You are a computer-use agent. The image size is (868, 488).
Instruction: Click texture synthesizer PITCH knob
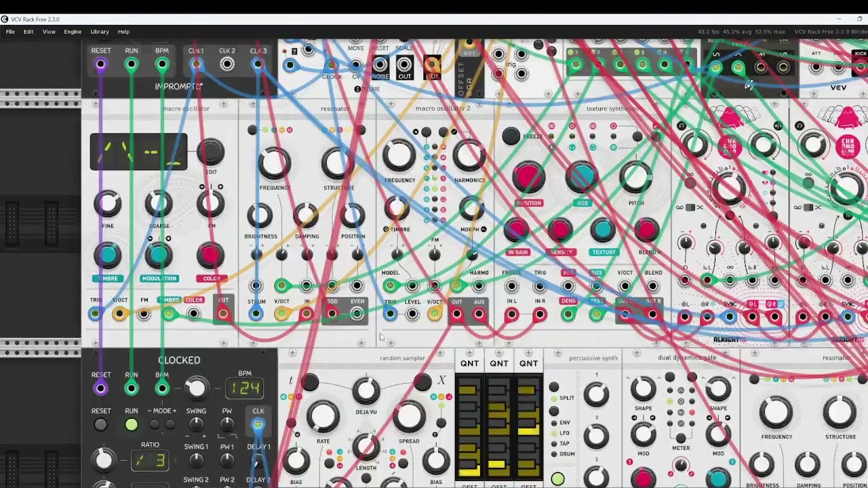click(x=635, y=177)
